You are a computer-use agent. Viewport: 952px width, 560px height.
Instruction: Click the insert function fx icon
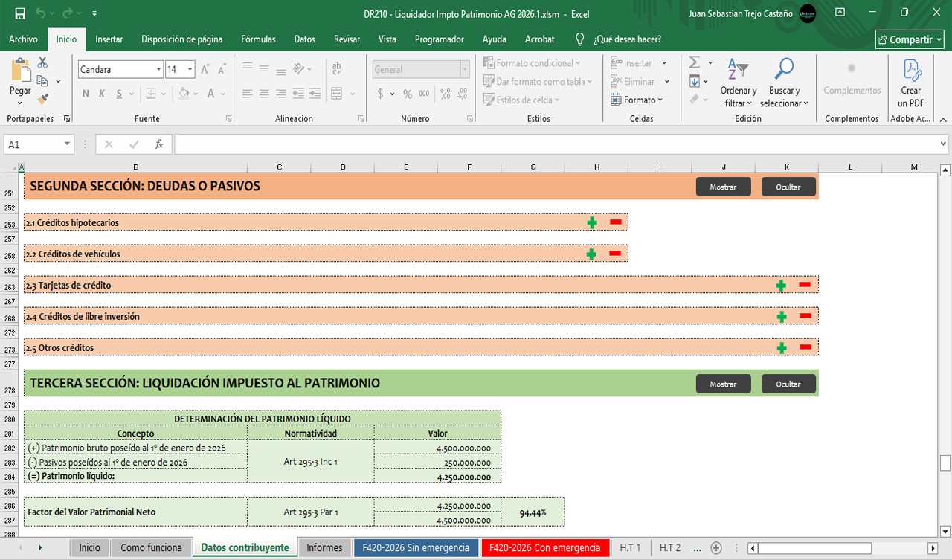(x=158, y=144)
